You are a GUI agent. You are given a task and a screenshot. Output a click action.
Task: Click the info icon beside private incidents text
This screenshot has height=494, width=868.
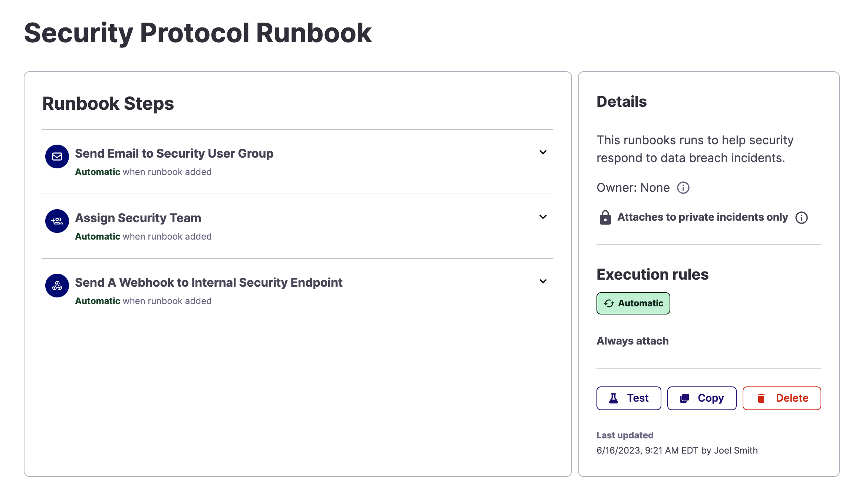point(801,218)
